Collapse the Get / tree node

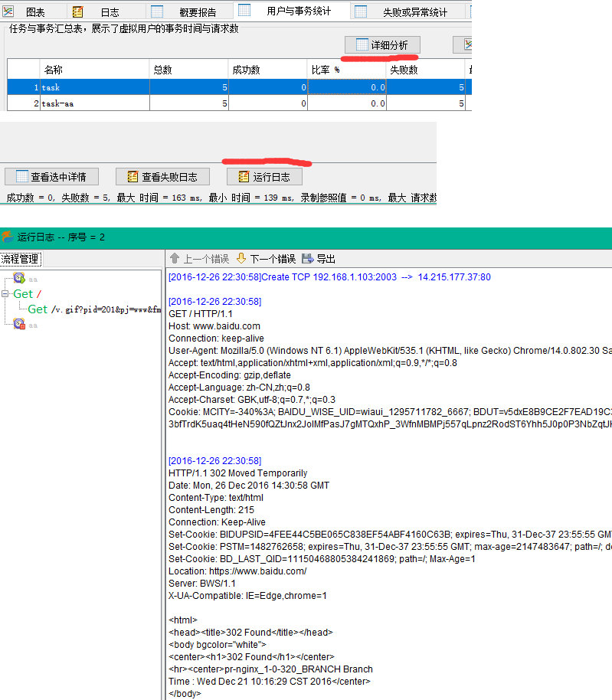6,294
